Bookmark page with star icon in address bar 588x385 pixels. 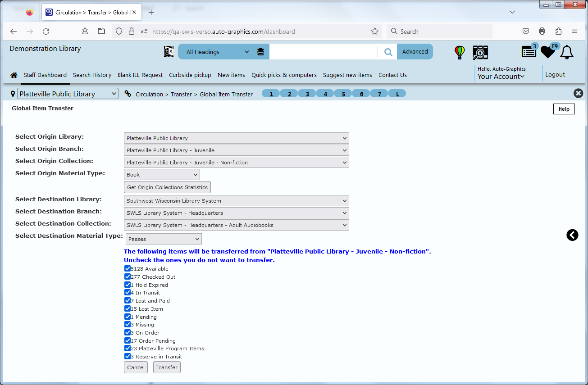(374, 31)
